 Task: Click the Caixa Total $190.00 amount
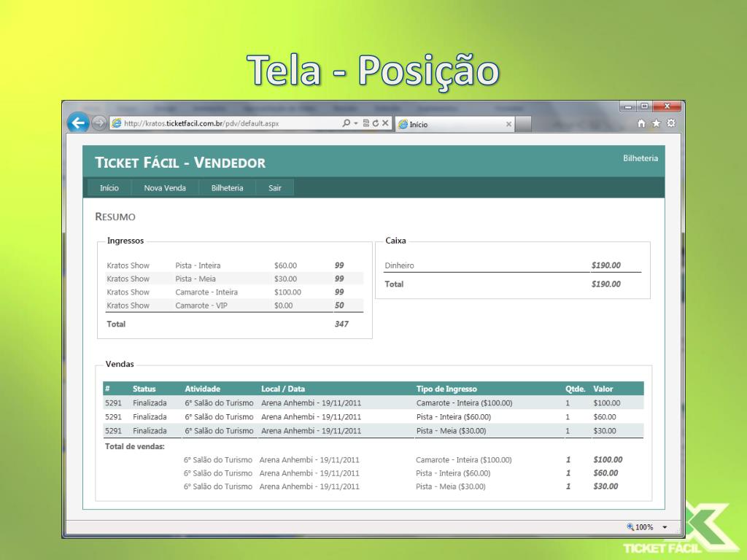pyautogui.click(x=606, y=284)
